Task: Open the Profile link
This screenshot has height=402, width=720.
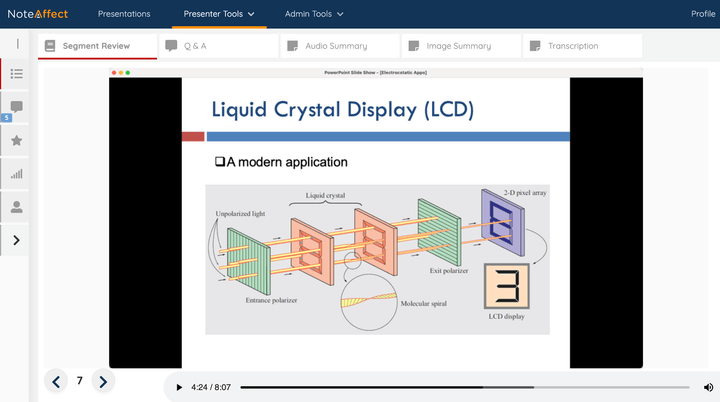Action: click(703, 14)
